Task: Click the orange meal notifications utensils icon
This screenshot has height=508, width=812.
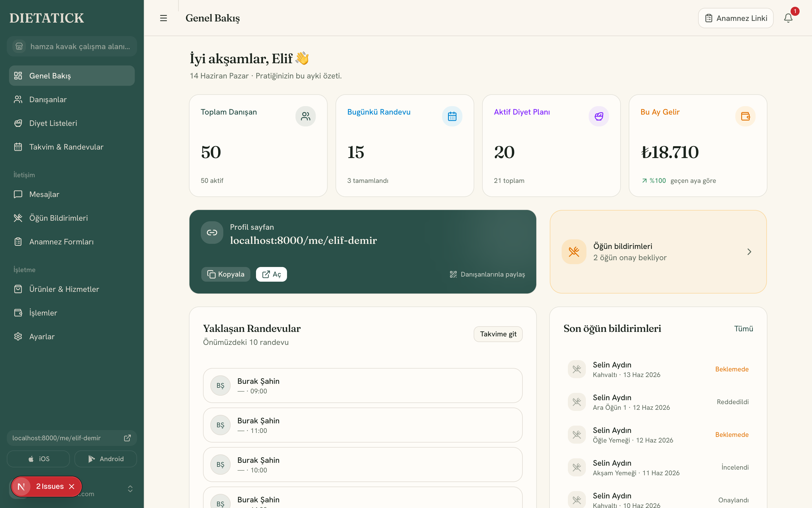Action: point(574,252)
